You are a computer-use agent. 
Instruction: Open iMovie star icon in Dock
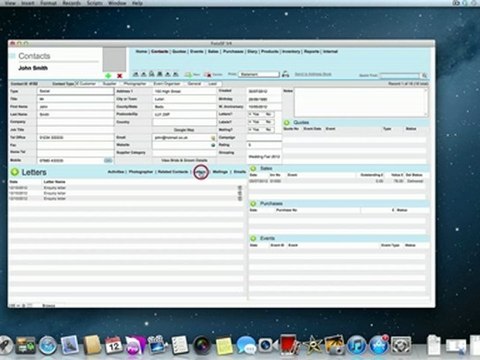pos(313,345)
